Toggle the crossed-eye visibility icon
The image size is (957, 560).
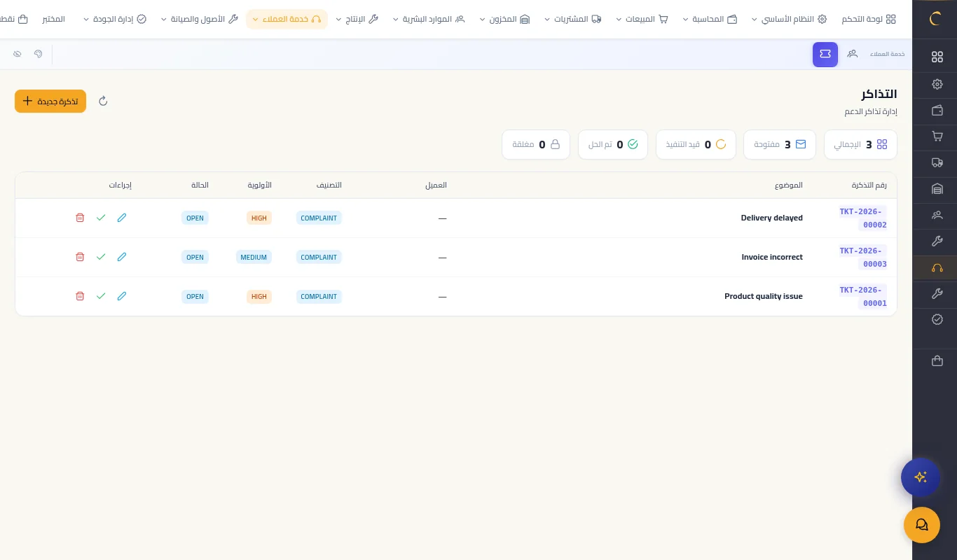(18, 54)
